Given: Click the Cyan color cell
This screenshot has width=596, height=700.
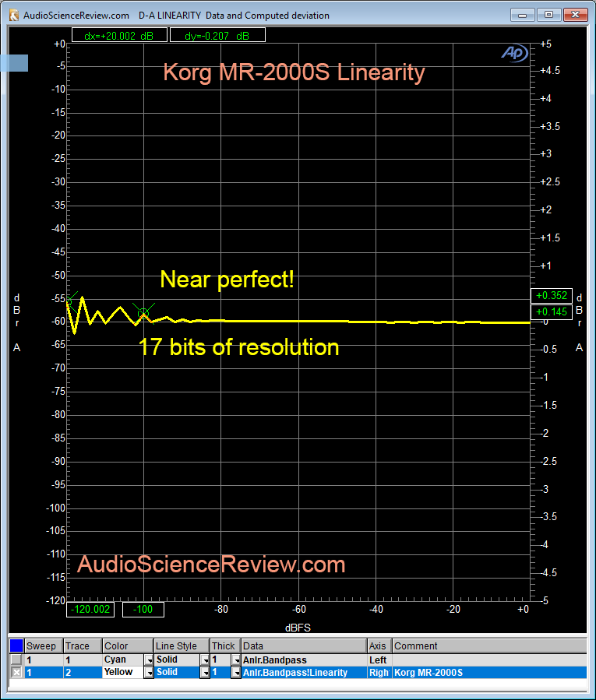Looking at the screenshot, I should [x=123, y=660].
